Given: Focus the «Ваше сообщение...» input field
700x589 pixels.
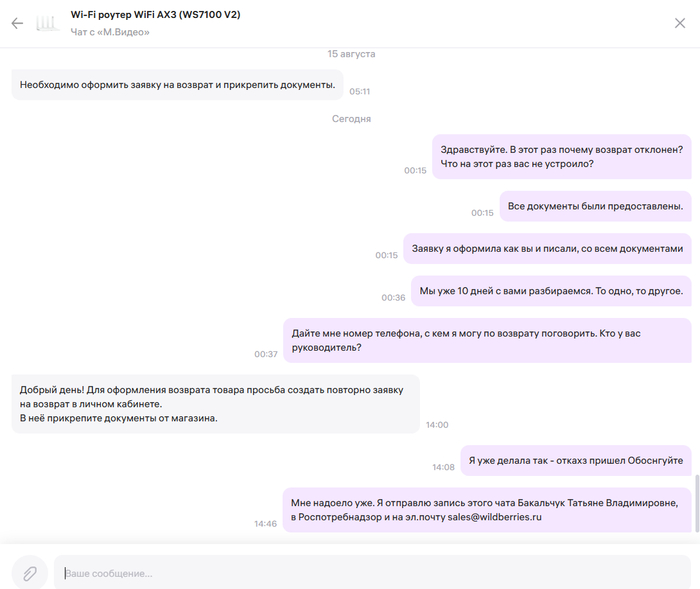Looking at the screenshot, I should tap(370, 572).
